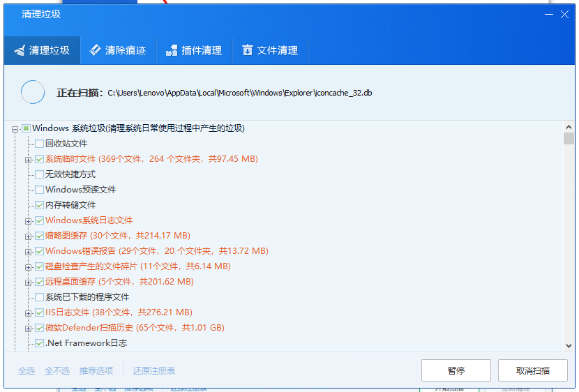Viewport: 579px width, 392px height.
Task: Enable the 无效快捷方式 checkbox
Action: pyautogui.click(x=40, y=174)
